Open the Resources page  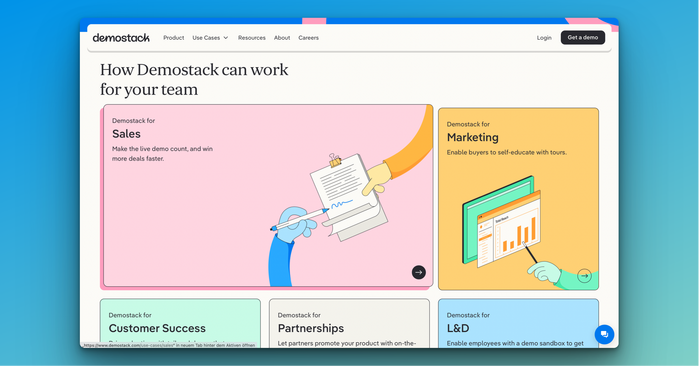pos(251,38)
